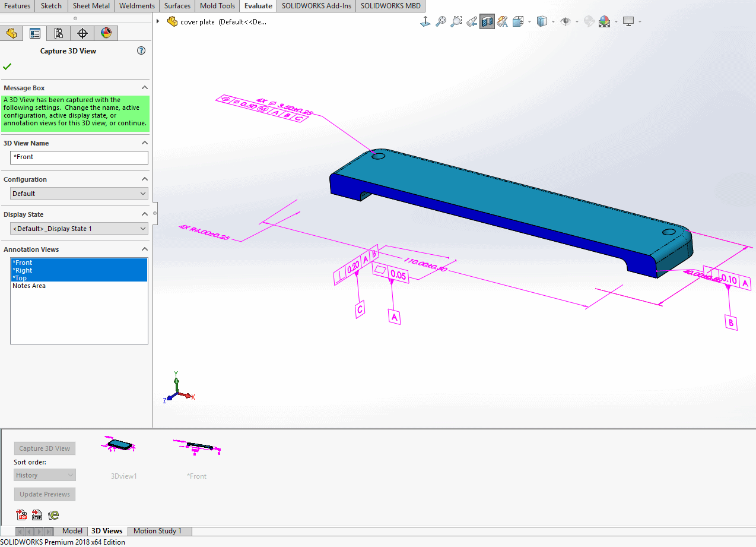Image resolution: width=756 pixels, height=547 pixels.
Task: Click the 3D Views bottom tab
Action: pos(107,531)
